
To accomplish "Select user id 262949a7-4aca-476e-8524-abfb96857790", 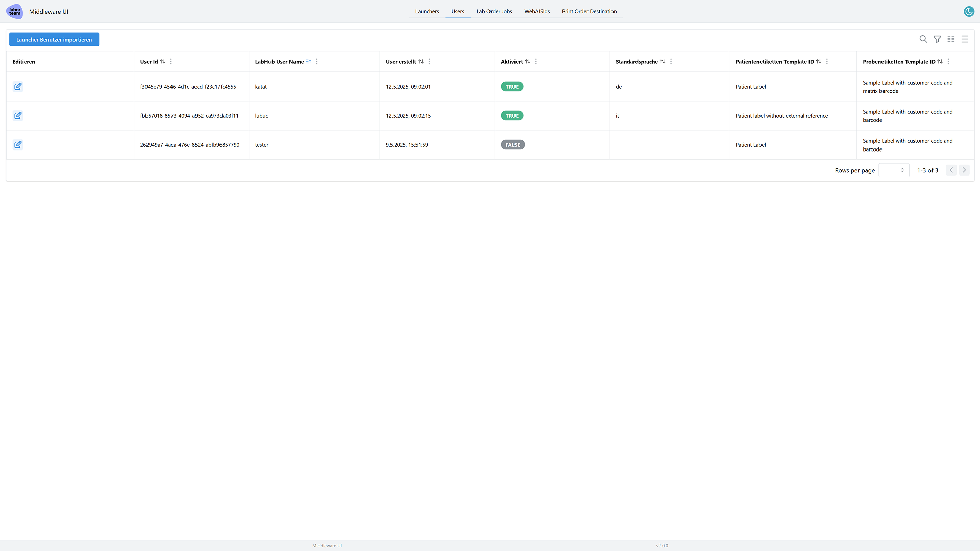I will [x=189, y=145].
